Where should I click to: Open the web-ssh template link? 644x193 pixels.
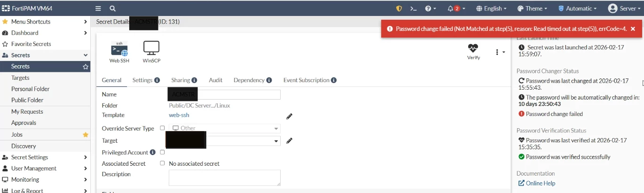(x=179, y=115)
